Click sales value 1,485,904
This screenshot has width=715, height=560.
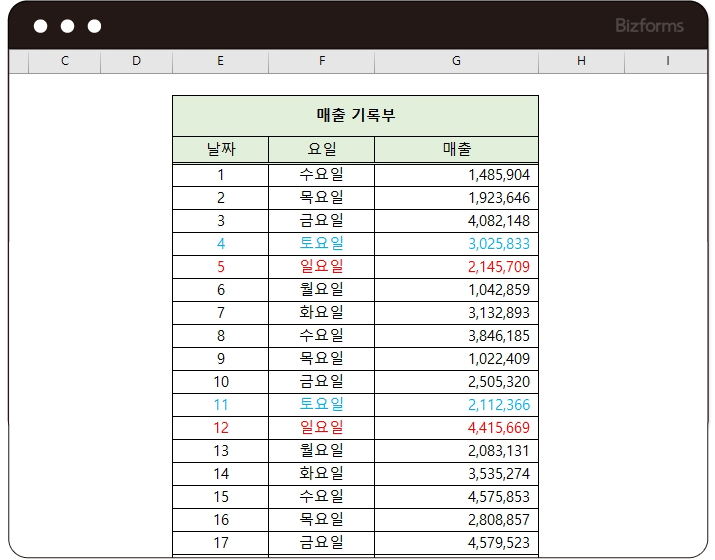(456, 175)
